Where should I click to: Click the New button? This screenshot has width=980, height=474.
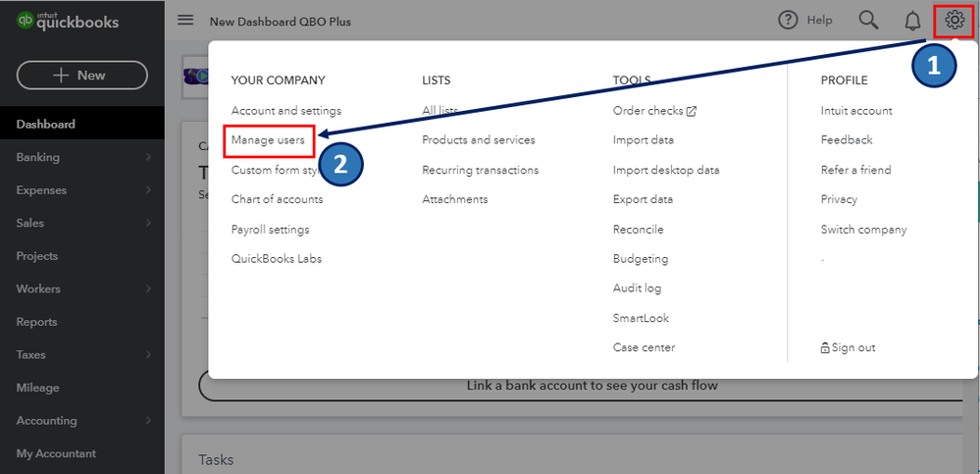81,76
